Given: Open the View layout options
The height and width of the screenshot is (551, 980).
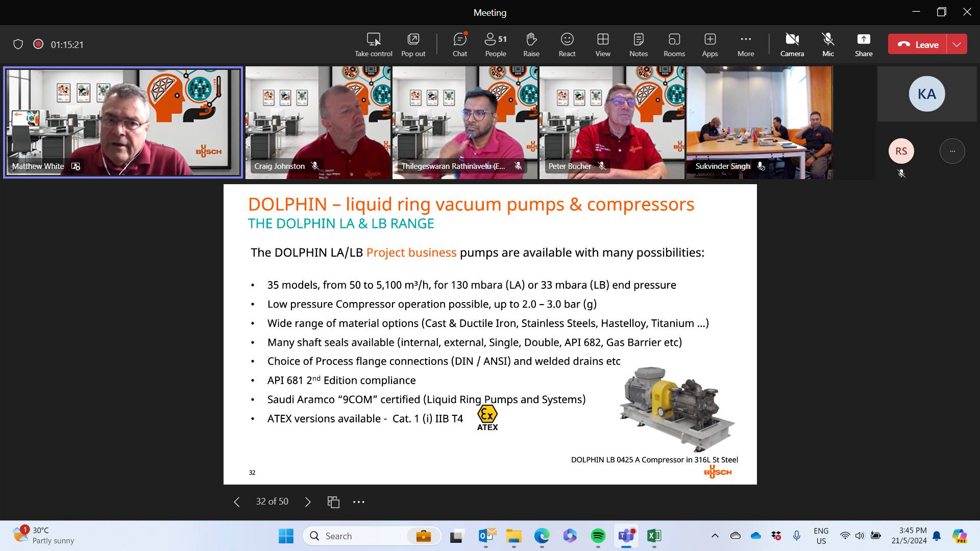Looking at the screenshot, I should [x=603, y=45].
